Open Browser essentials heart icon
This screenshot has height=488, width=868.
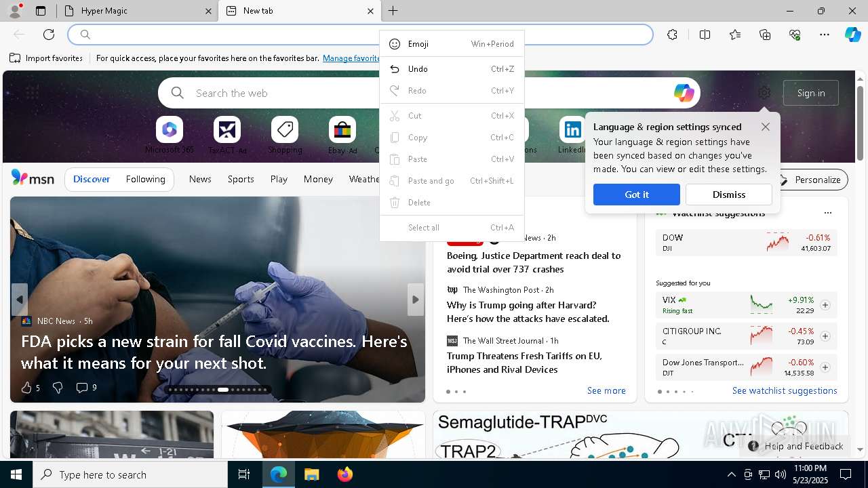point(795,35)
